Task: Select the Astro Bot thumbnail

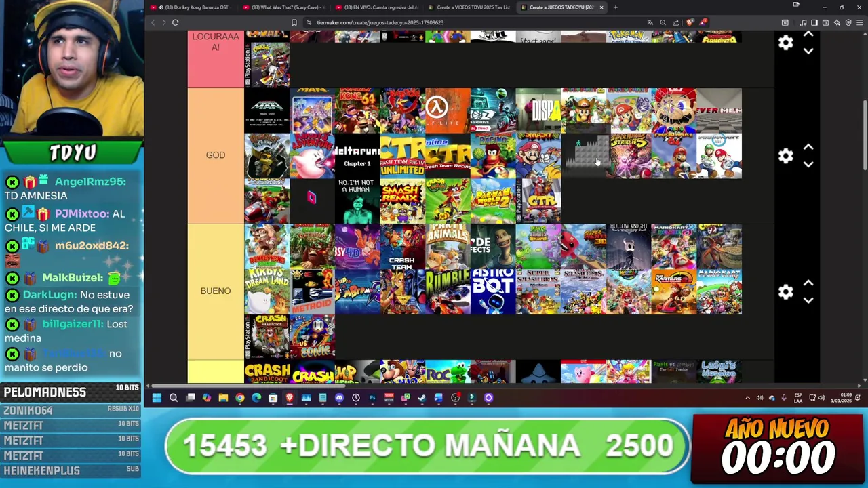Action: [493, 292]
